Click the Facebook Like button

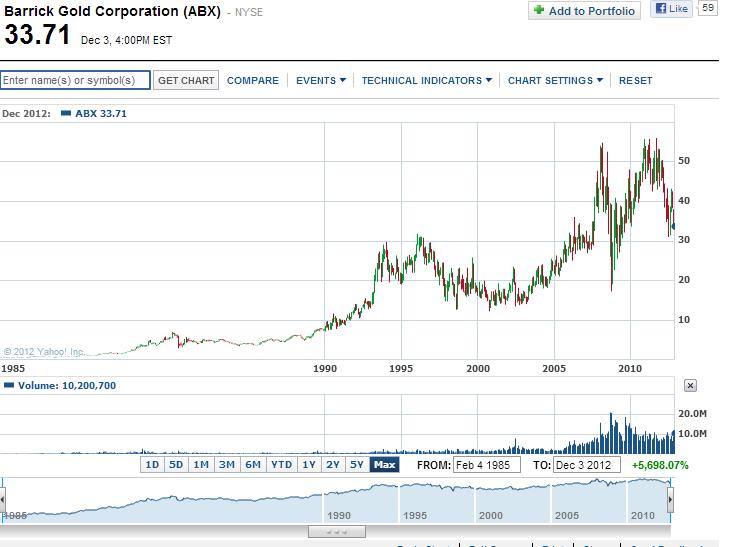671,9
